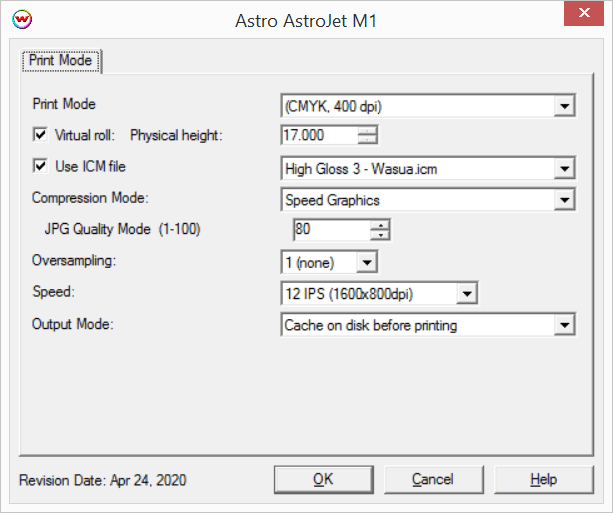Click the JPG Quality Mode (1-100) label

(122, 229)
